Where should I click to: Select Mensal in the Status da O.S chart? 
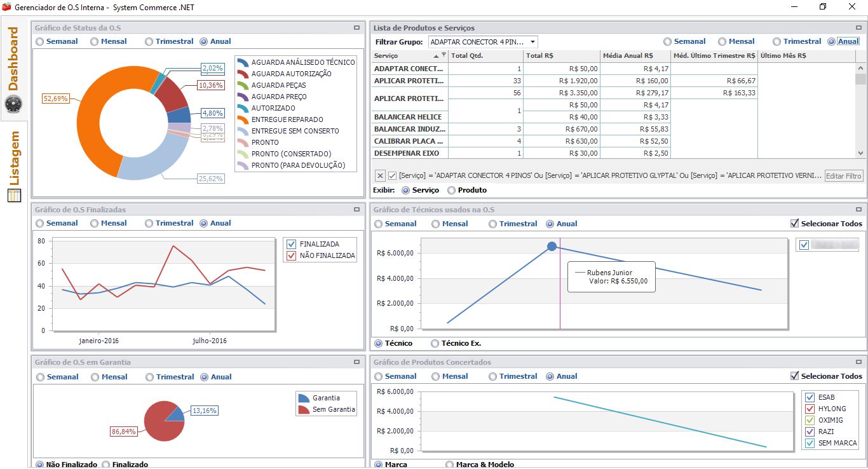95,41
